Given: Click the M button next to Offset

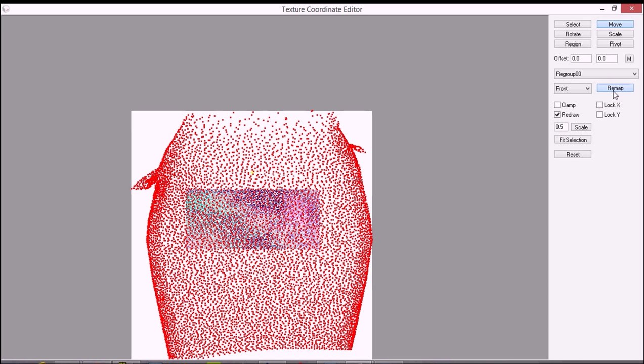Looking at the screenshot, I should click(629, 59).
